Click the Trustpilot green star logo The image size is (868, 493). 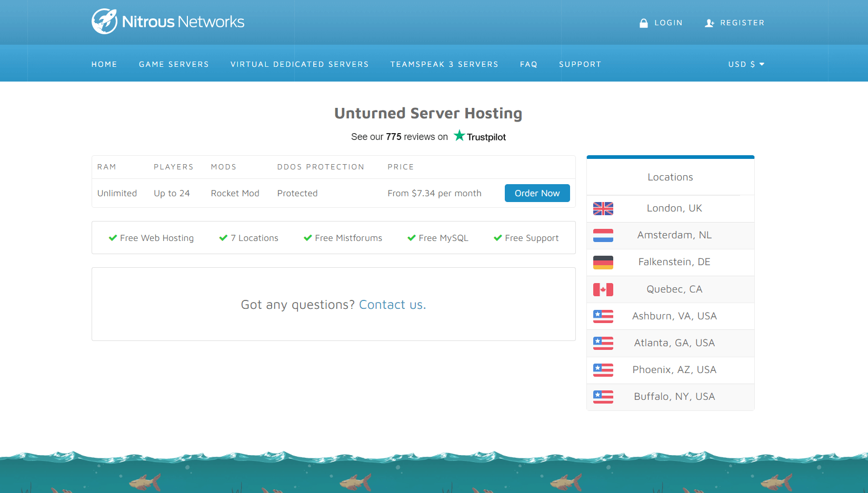[x=460, y=136]
